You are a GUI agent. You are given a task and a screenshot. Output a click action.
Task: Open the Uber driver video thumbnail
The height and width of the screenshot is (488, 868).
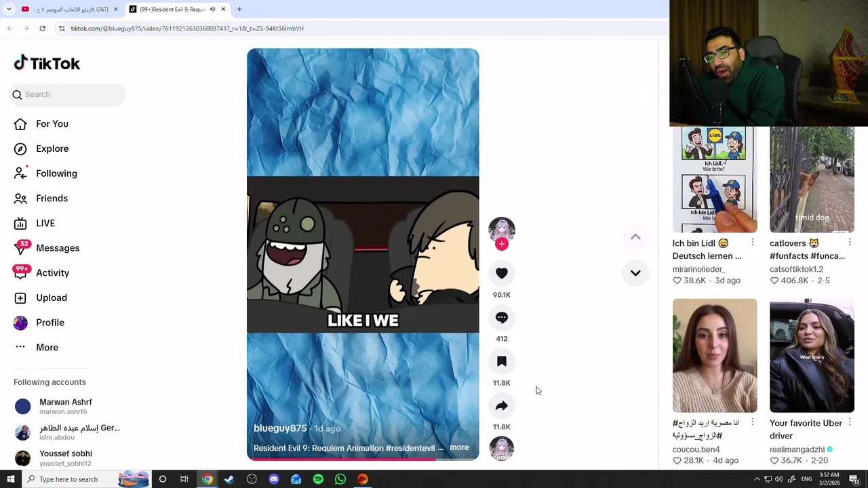tap(812, 355)
